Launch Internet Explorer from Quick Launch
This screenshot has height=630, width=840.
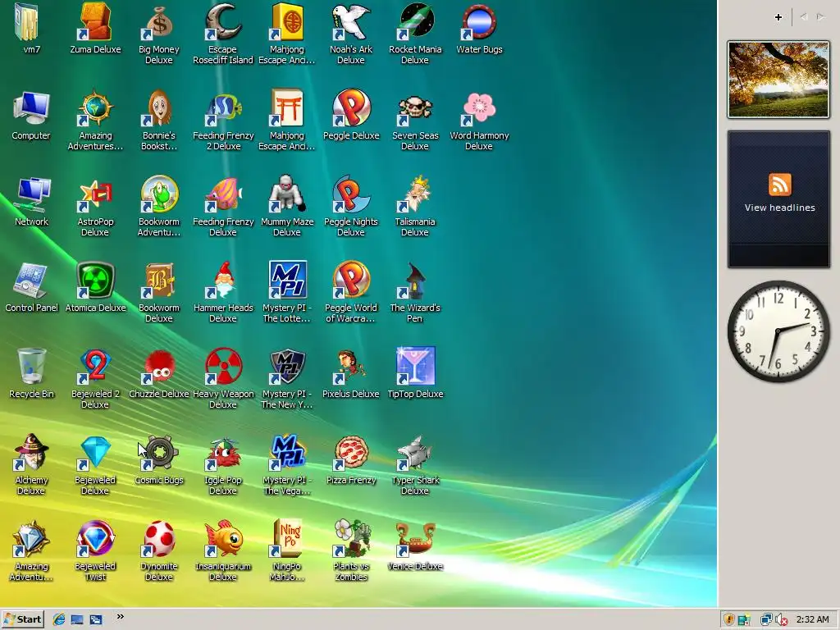[59, 619]
